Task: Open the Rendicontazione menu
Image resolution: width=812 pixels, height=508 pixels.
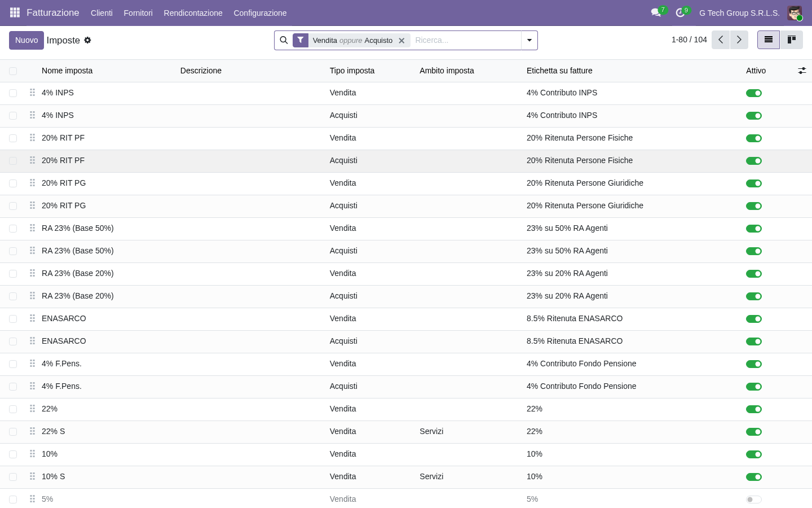Action: pyautogui.click(x=193, y=13)
